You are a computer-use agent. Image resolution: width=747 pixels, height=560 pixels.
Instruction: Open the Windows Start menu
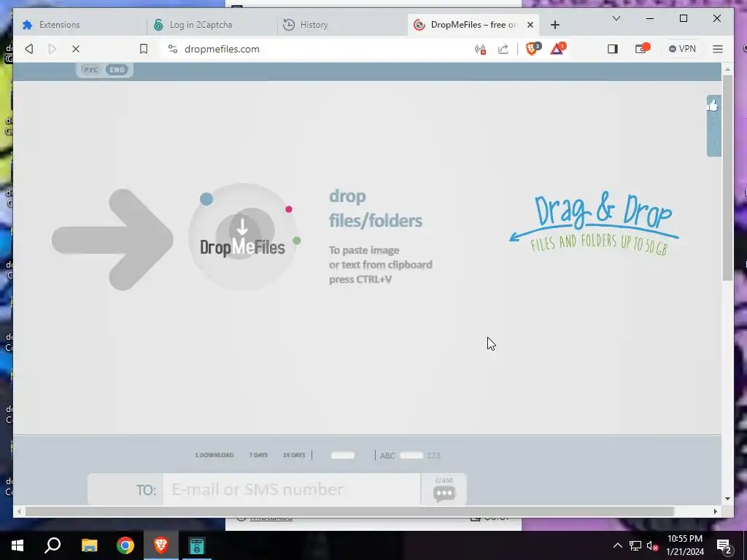pos(18,545)
